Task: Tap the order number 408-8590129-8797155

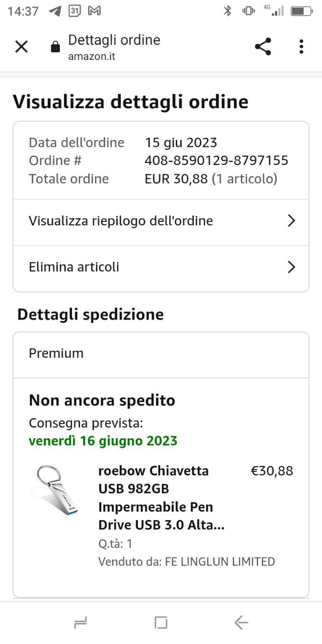Action: (x=216, y=160)
